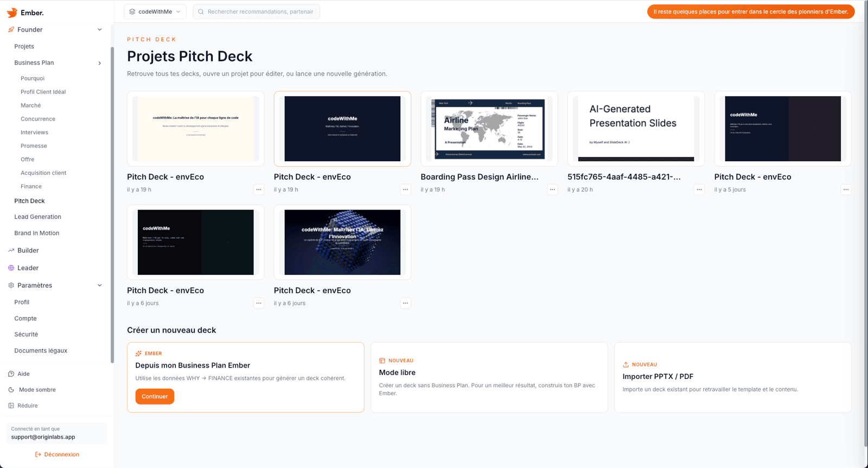The width and height of the screenshot is (868, 468).
Task: Open the codeWithMe project dropdown
Action: (155, 11)
